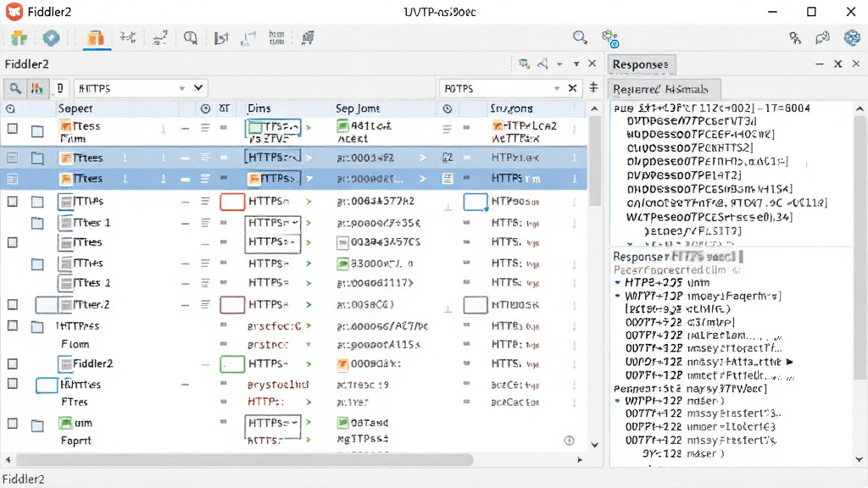Click the magnifier icon in the filter row
The image size is (868, 488).
pyautogui.click(x=15, y=88)
